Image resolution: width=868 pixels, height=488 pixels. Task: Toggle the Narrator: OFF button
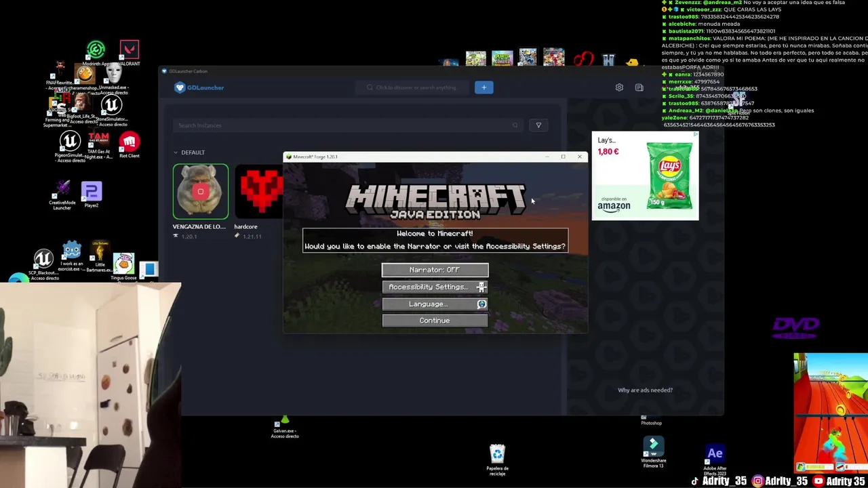[x=435, y=270]
